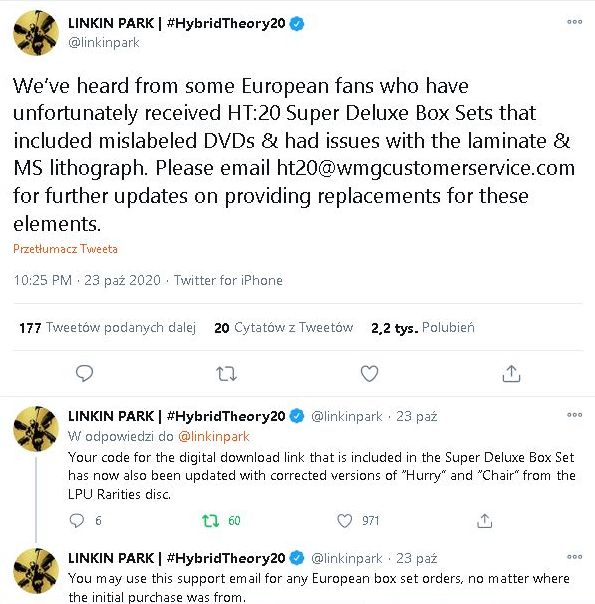The height and width of the screenshot is (604, 595).
Task: Share the digital download code reply
Action: pyautogui.click(x=484, y=520)
